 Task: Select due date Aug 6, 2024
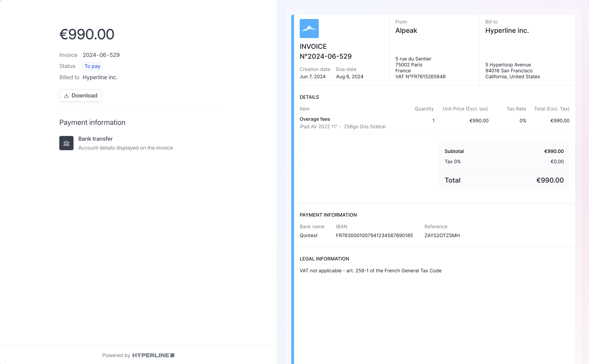pos(349,76)
